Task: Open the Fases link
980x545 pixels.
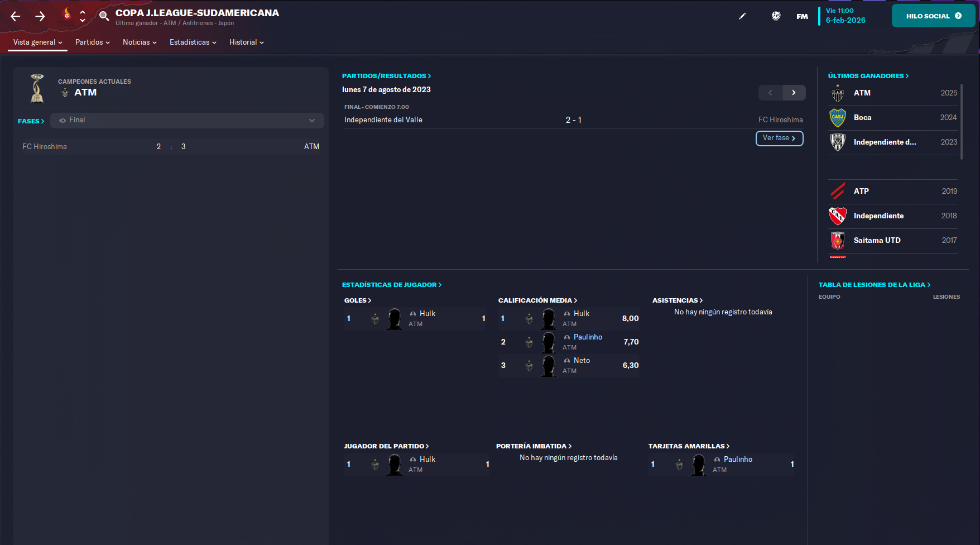Action: click(31, 121)
